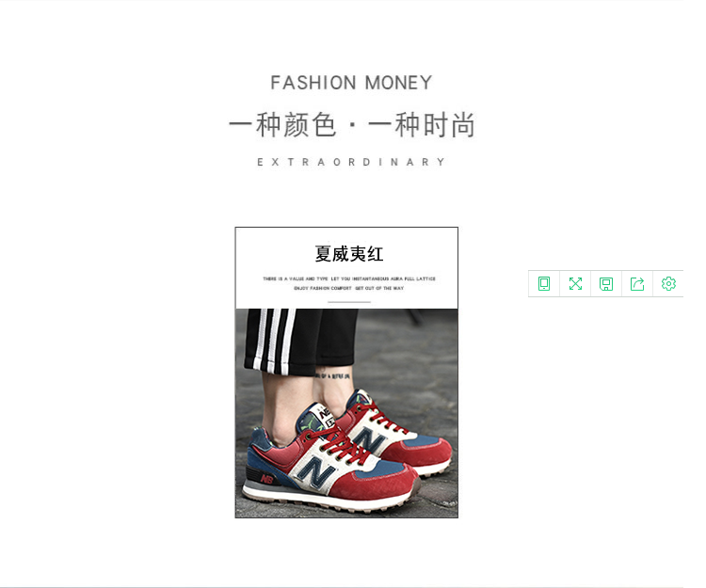
Task: Save using the floppy disk icon
Action: 606,284
